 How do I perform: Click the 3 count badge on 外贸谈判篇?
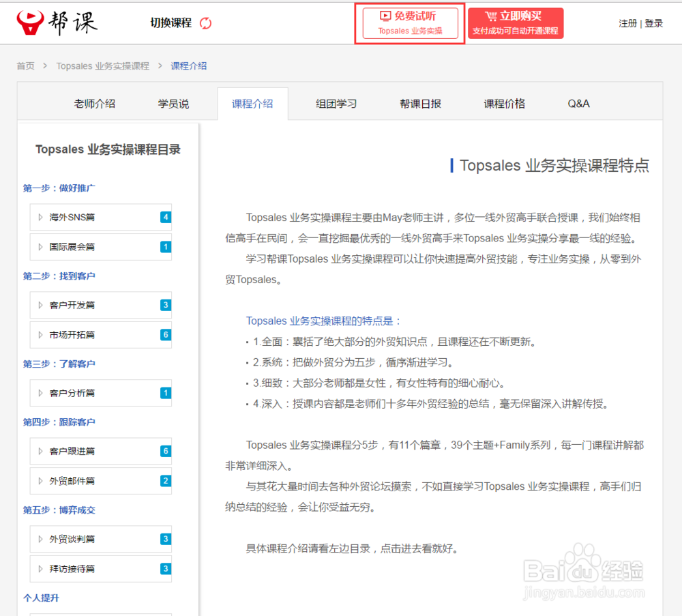tap(165, 539)
